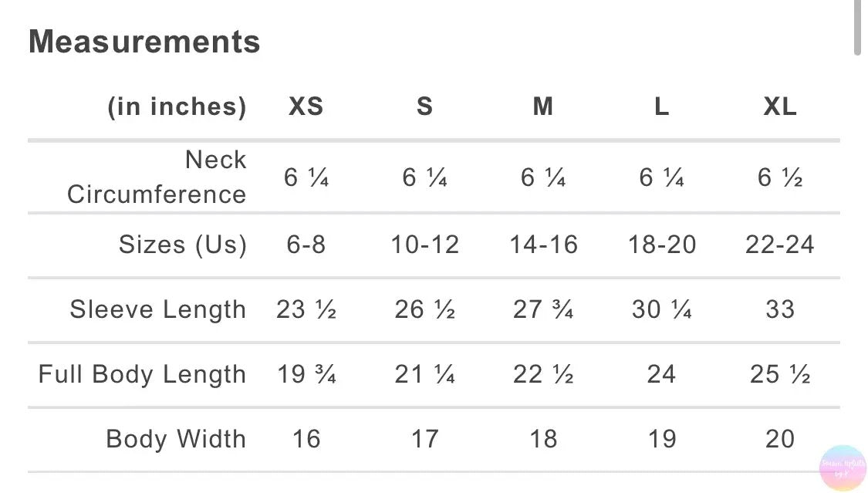The width and height of the screenshot is (868, 493).
Task: Click the "(in inches)" unit label
Action: point(177,106)
